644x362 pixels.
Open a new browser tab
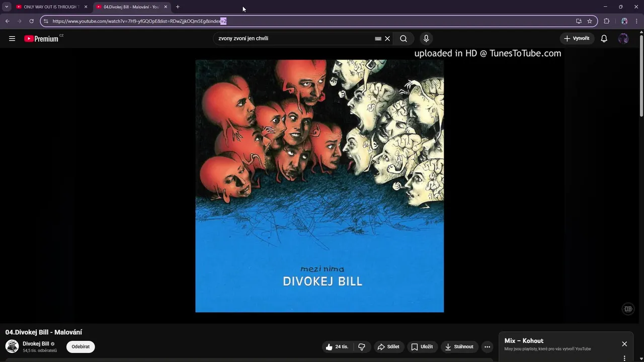[x=178, y=7]
